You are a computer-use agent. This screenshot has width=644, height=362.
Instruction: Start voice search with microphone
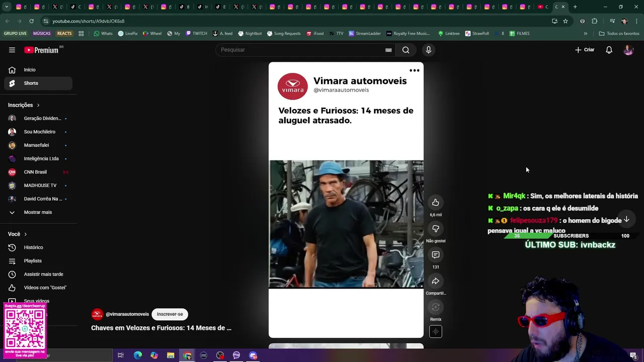pos(429,50)
